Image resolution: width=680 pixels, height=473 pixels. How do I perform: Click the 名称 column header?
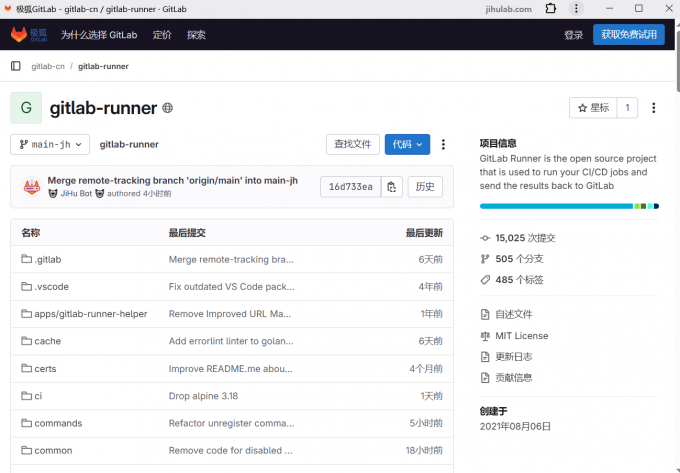[31, 233]
